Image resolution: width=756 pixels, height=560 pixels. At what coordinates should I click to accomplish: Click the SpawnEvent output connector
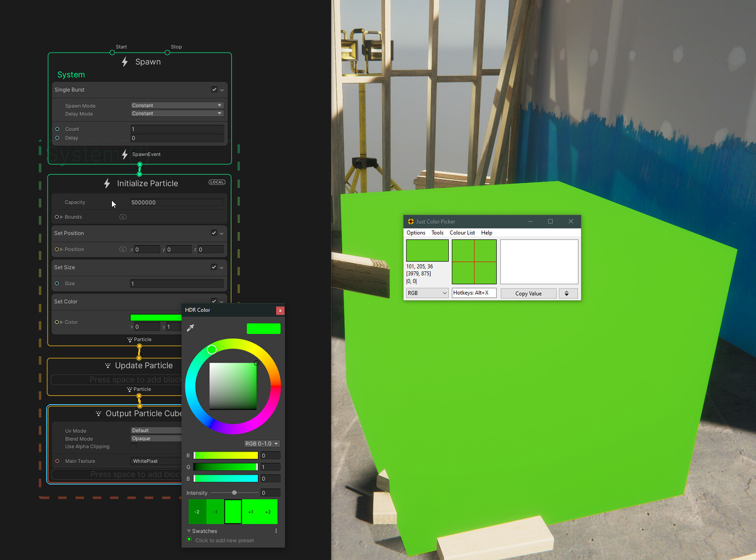coord(140,164)
